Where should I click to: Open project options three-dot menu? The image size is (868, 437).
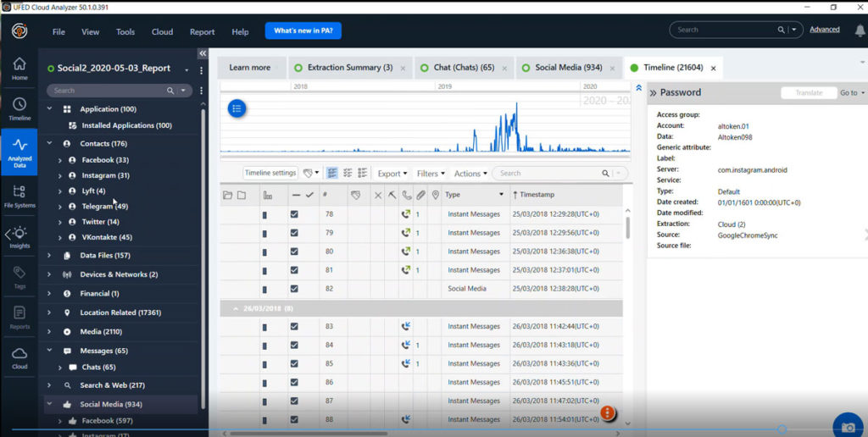pyautogui.click(x=201, y=71)
